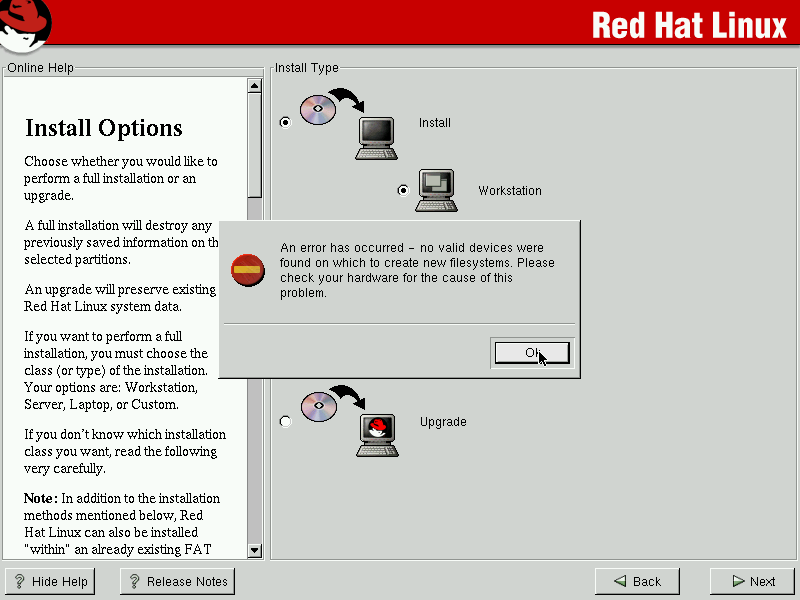Click the question mark icon on Release Notes
This screenshot has width=800, height=600.
point(134,582)
